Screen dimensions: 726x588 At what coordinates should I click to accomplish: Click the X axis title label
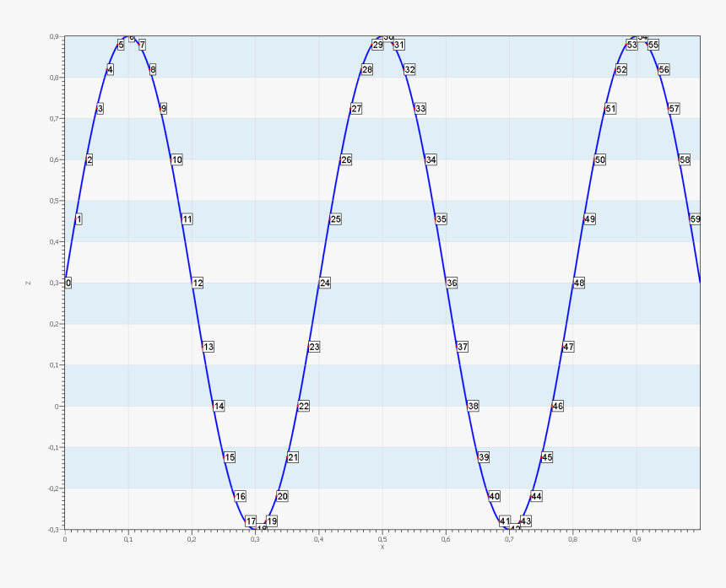pos(382,547)
